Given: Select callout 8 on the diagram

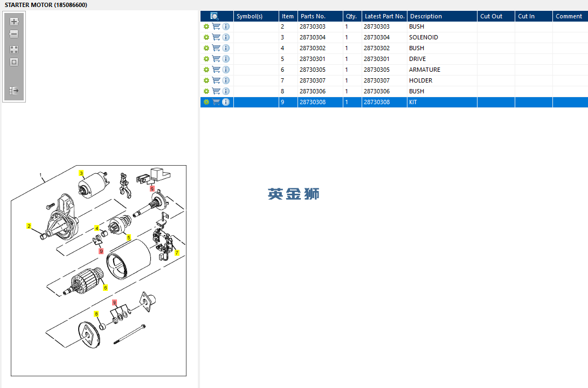Looking at the screenshot, I should 96,314.
